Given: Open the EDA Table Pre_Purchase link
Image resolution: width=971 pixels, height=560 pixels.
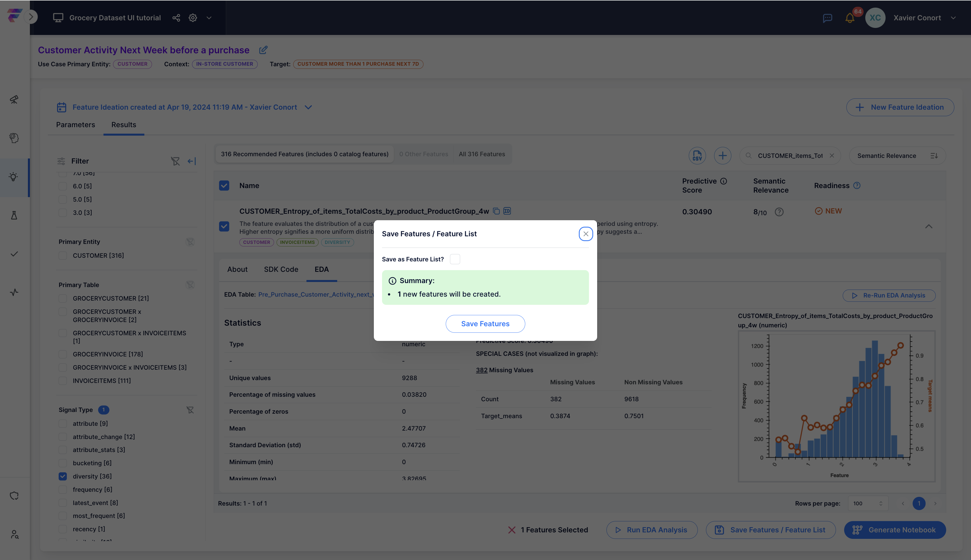Looking at the screenshot, I should [x=316, y=295].
